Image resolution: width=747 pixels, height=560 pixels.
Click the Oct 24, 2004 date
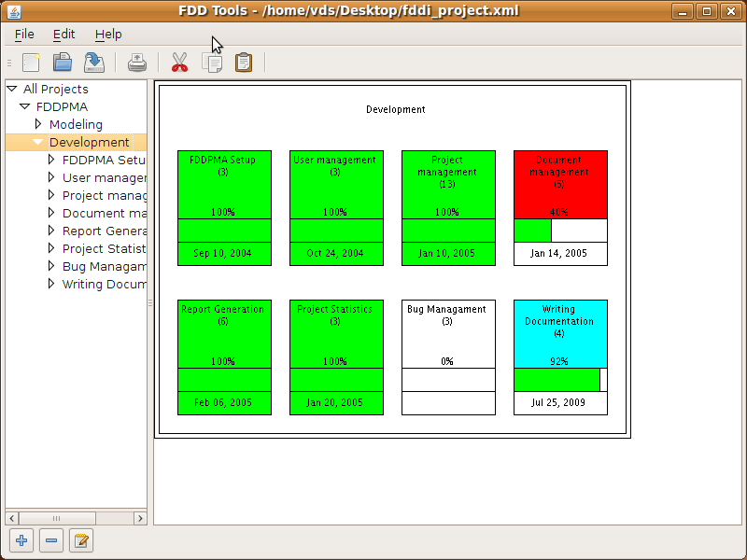pos(335,253)
